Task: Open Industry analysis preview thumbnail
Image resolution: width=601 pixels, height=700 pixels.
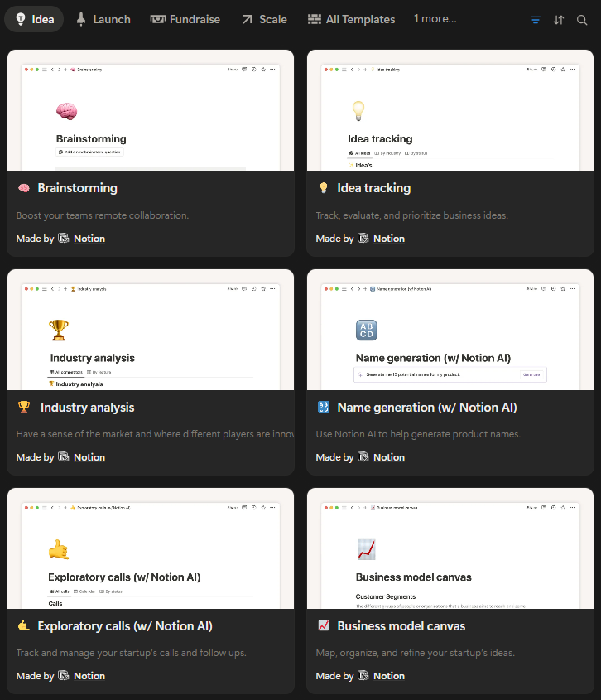Action: [x=151, y=330]
